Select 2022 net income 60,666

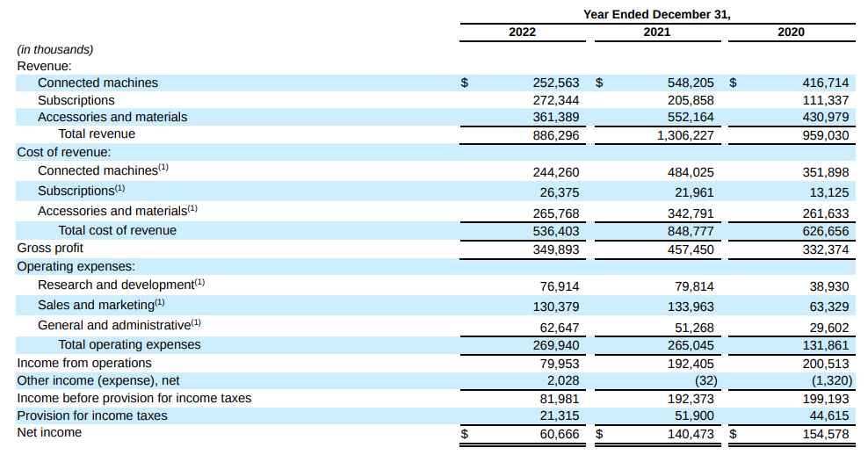tap(559, 434)
